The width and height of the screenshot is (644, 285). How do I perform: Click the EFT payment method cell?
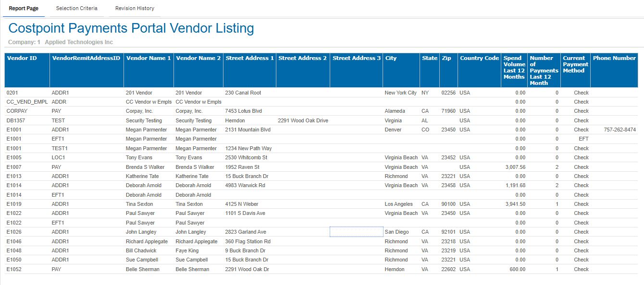point(583,139)
